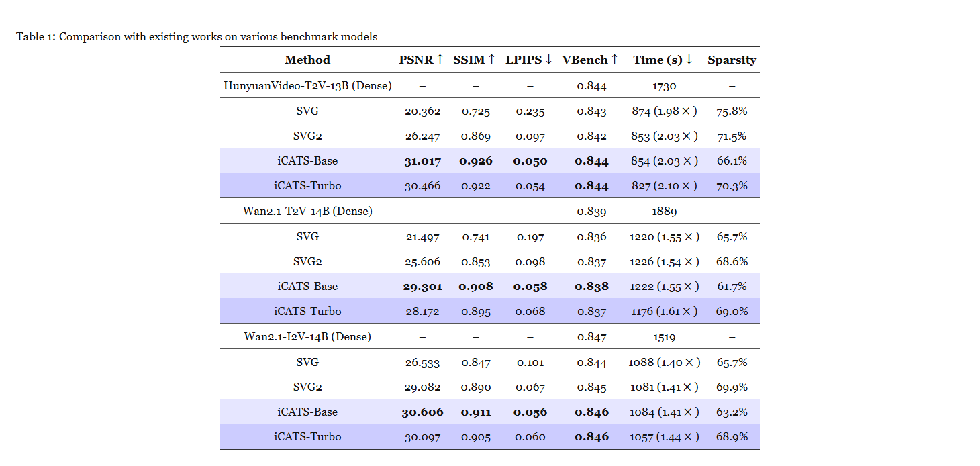Select the time cell 827 (2.10×)
This screenshot has width=980, height=466.
[x=665, y=186]
